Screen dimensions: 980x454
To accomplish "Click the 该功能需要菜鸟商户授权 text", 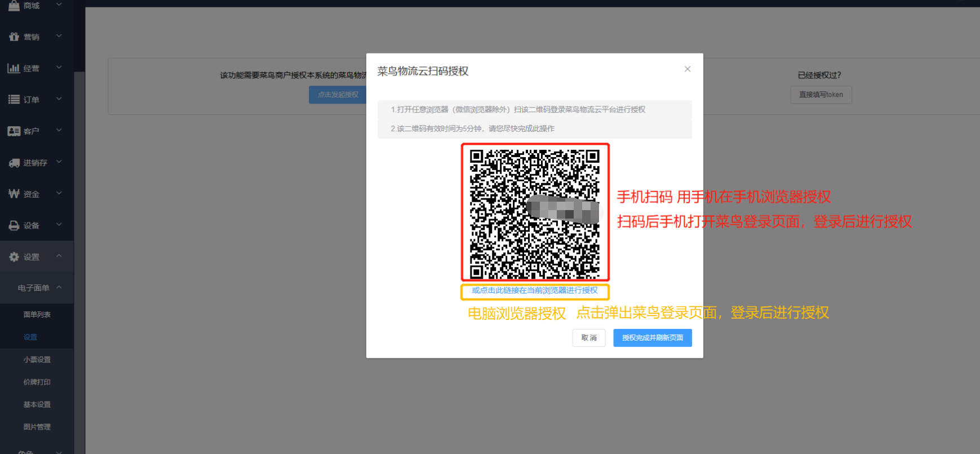I will coord(293,75).
